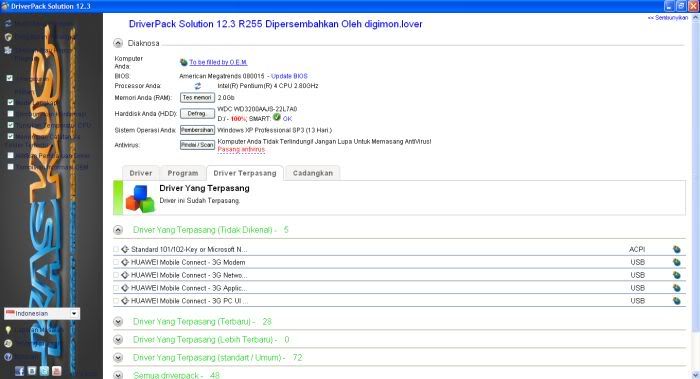Tick checkbox for HUAWEI 3G PC UI driver
This screenshot has height=379, width=700.
(x=116, y=301)
